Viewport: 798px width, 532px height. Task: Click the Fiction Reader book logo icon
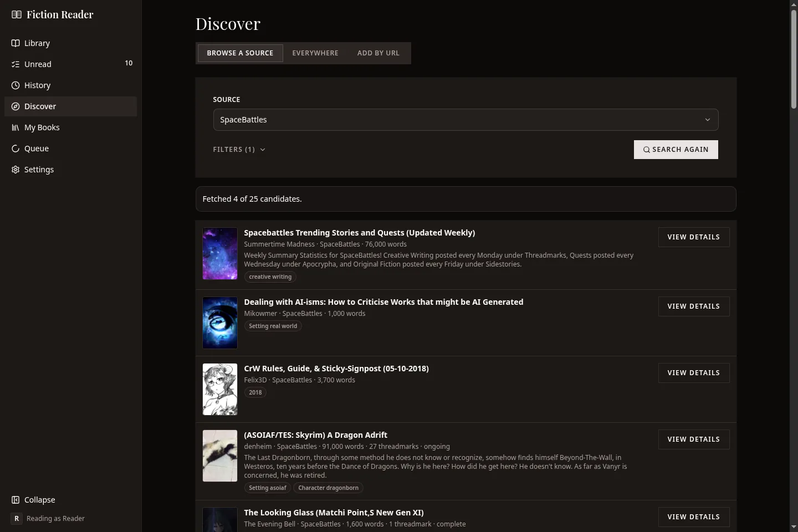click(17, 15)
